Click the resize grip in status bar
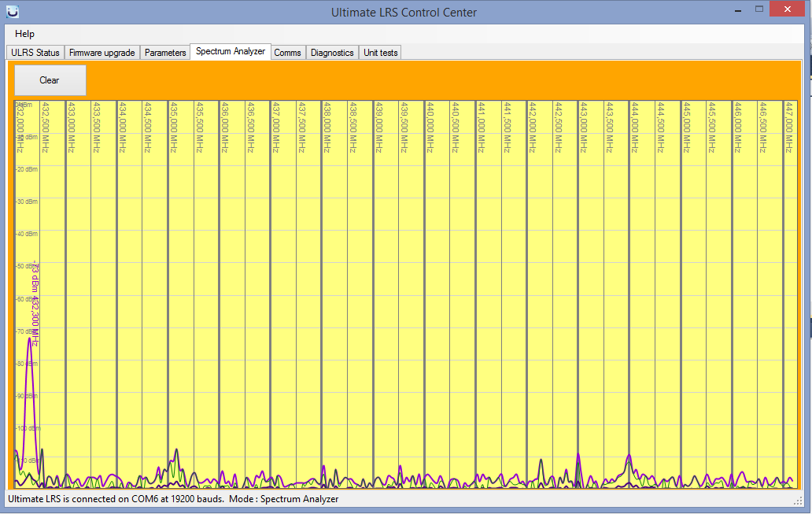Screen dimensions: 812x514 click(x=798, y=501)
